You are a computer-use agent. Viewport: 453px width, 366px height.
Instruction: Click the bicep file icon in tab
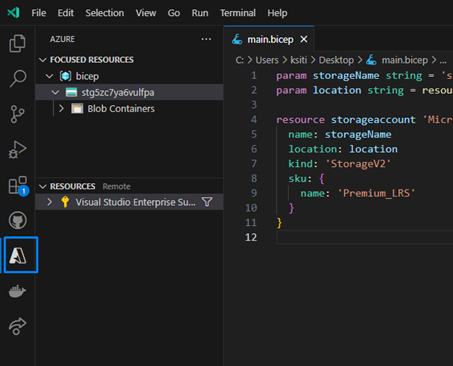pos(237,39)
